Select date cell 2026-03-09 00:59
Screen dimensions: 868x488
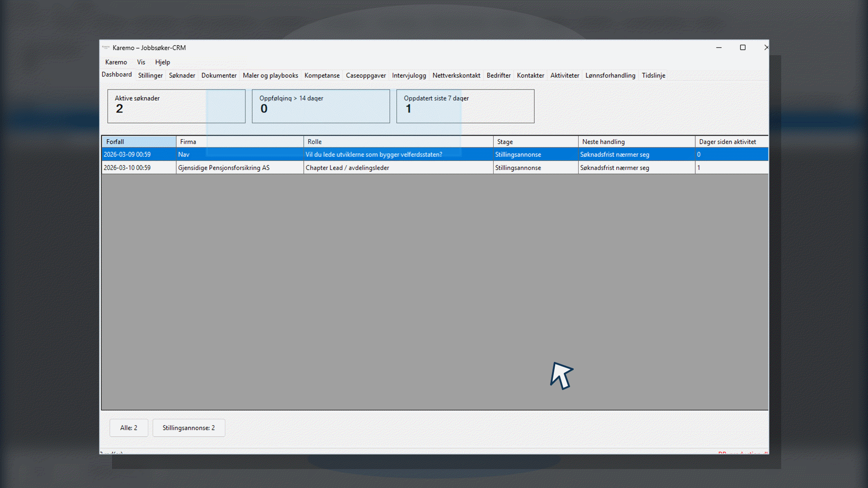click(139, 155)
